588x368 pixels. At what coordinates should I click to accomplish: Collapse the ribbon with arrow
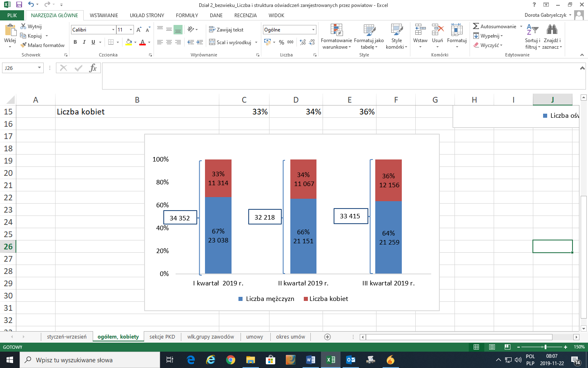[582, 55]
